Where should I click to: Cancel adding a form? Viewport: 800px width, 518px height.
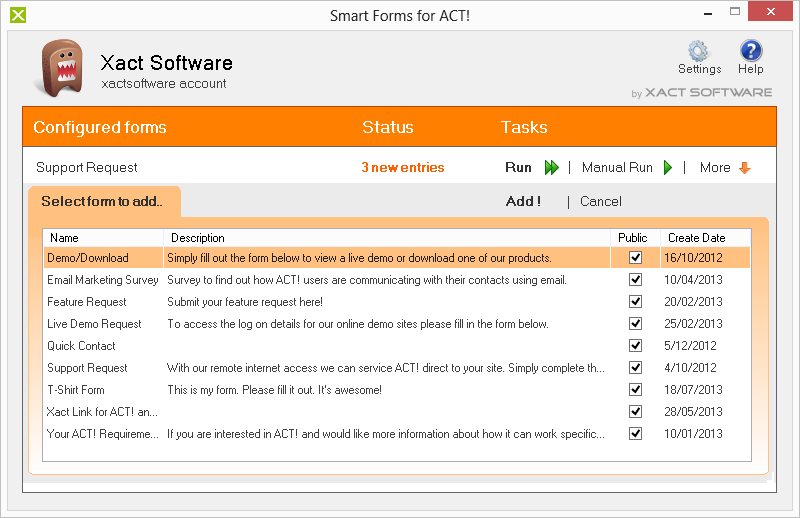pyautogui.click(x=601, y=201)
